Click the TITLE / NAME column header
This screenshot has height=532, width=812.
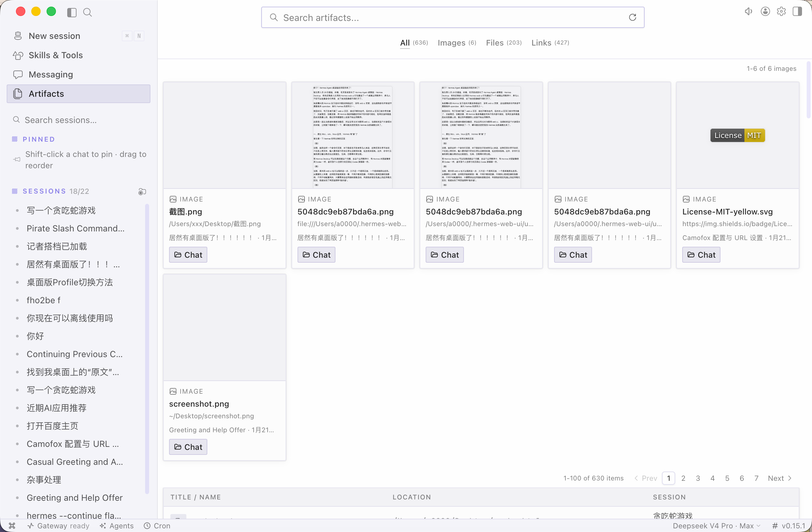[195, 497]
